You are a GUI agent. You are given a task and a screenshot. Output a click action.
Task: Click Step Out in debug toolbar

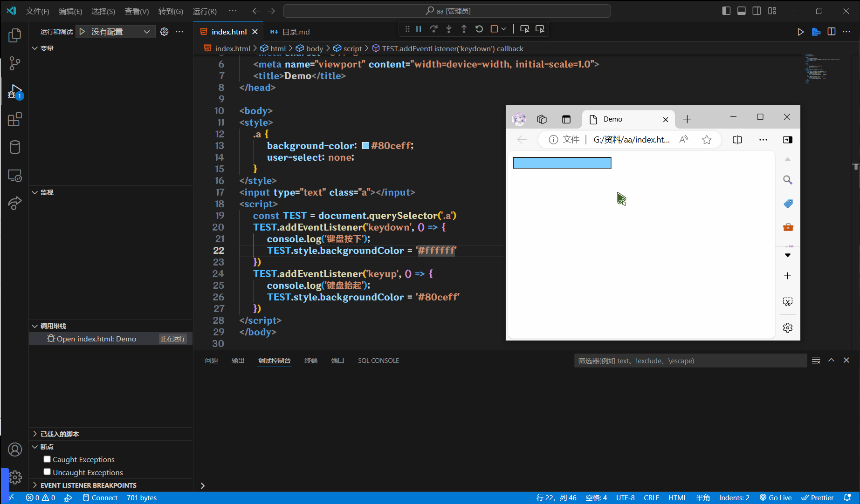pos(464,29)
